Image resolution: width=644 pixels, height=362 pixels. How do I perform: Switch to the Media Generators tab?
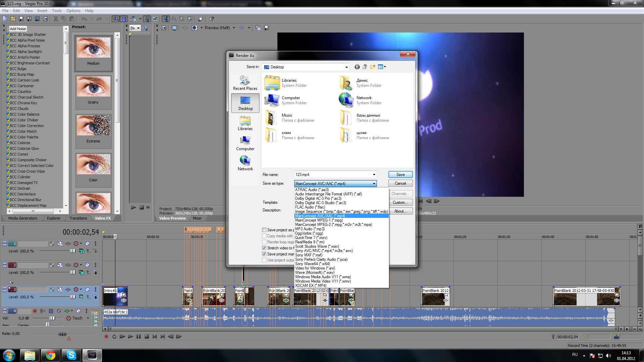pyautogui.click(x=23, y=218)
